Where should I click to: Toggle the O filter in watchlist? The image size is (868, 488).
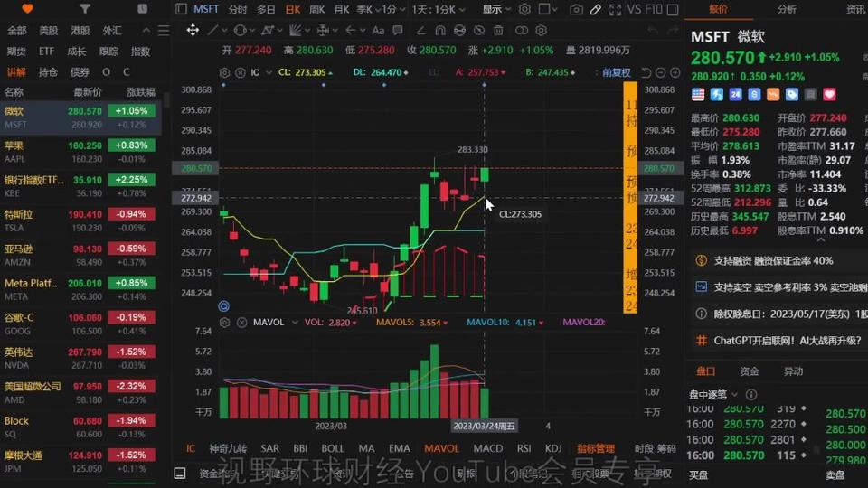point(107,72)
